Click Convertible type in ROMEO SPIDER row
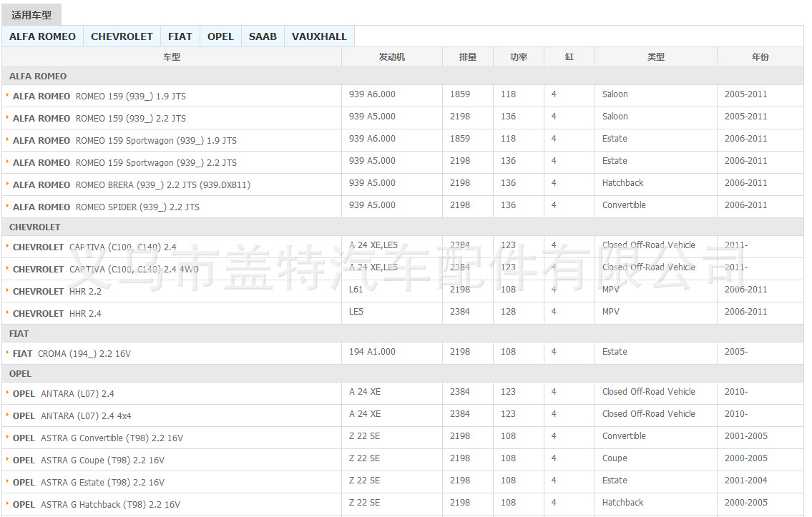812x517 pixels. coord(624,205)
